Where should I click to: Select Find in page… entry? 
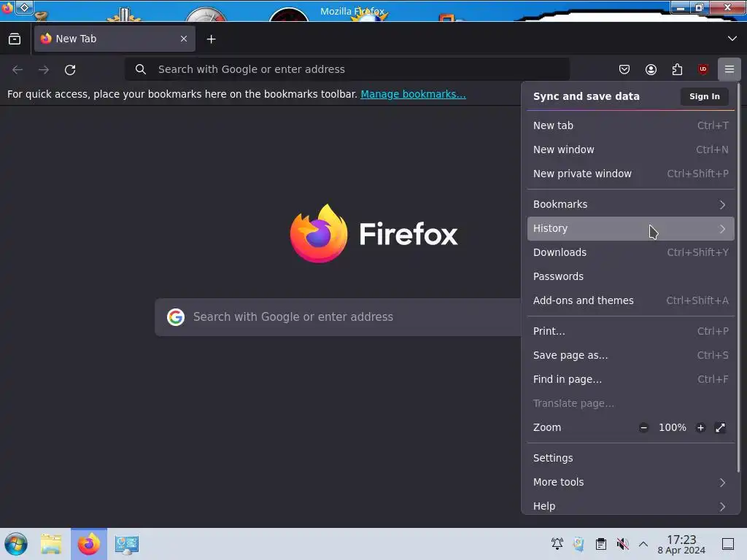[x=631, y=379]
